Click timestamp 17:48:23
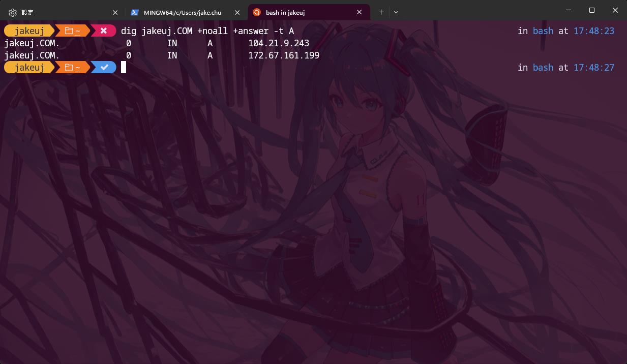Screen dimensions: 627x364 594,31
